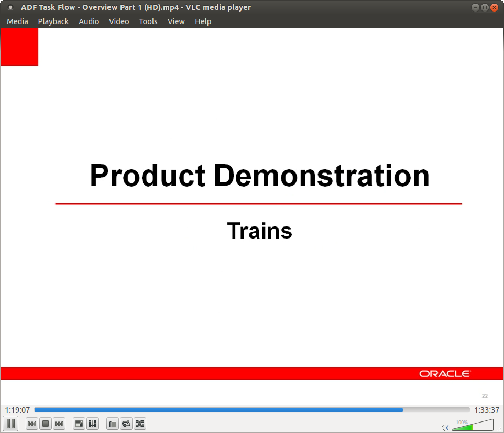
Task: Stop the currently playing video
Action: click(x=45, y=424)
